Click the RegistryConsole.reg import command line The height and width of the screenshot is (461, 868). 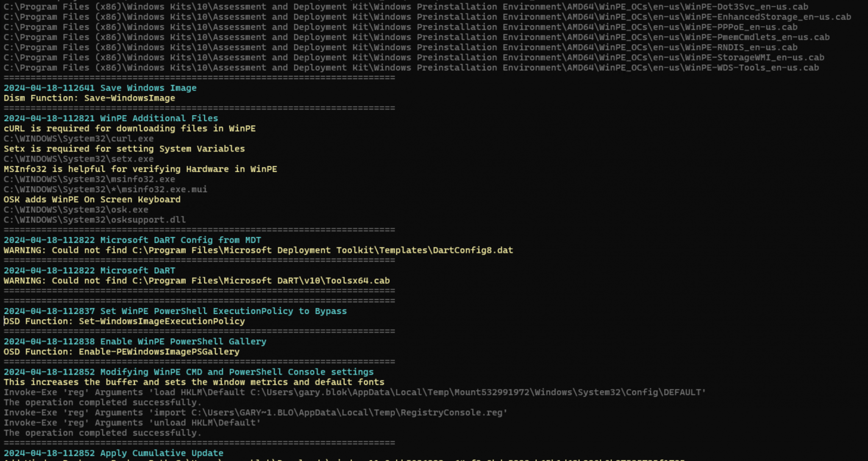(x=254, y=412)
